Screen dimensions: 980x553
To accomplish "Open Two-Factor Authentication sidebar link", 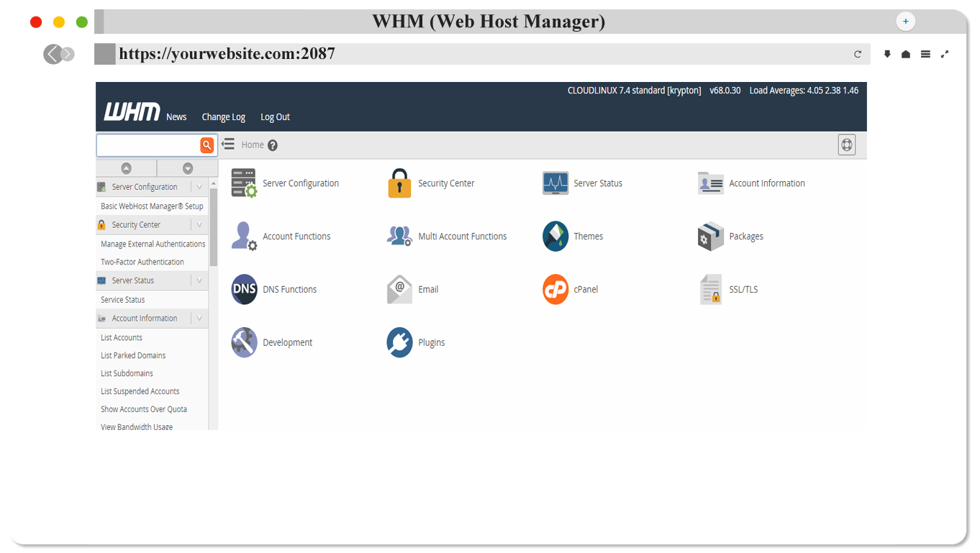I will tap(142, 262).
